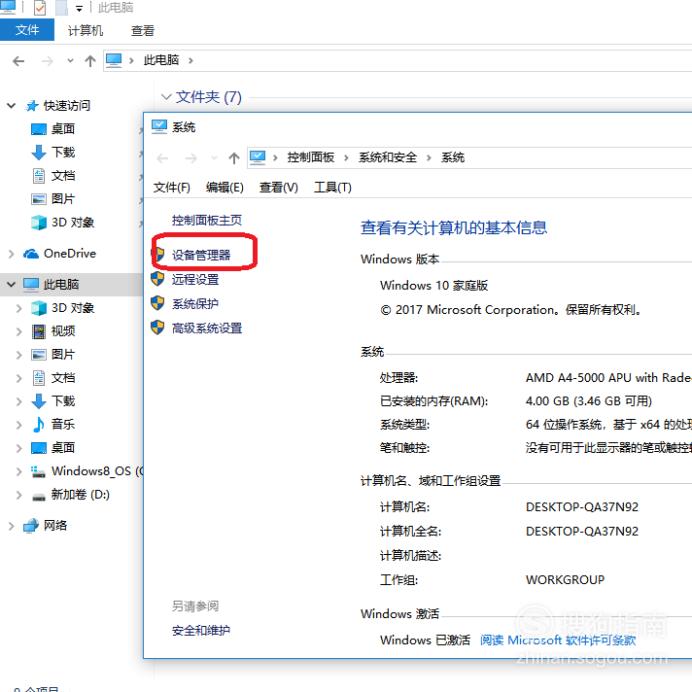Open 设备管理器 link
The width and height of the screenshot is (692, 692).
(x=201, y=255)
